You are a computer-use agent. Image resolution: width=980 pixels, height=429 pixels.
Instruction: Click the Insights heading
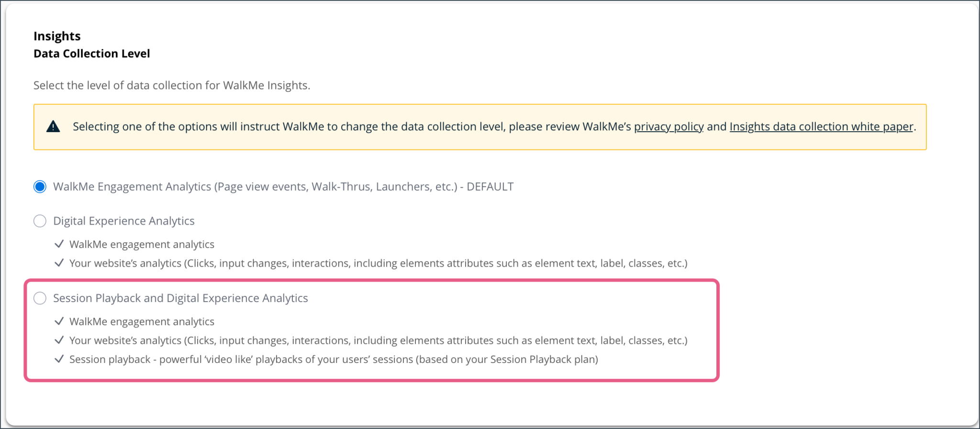coord(56,35)
